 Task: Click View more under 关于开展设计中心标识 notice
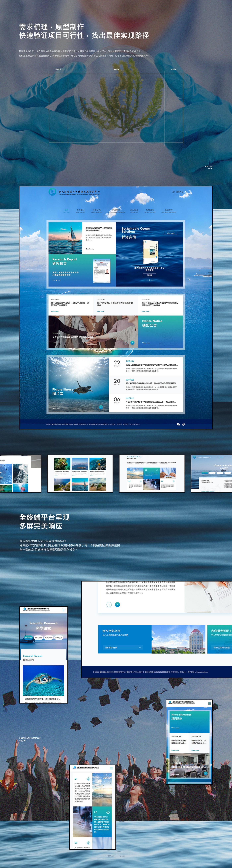(x=55, y=311)
